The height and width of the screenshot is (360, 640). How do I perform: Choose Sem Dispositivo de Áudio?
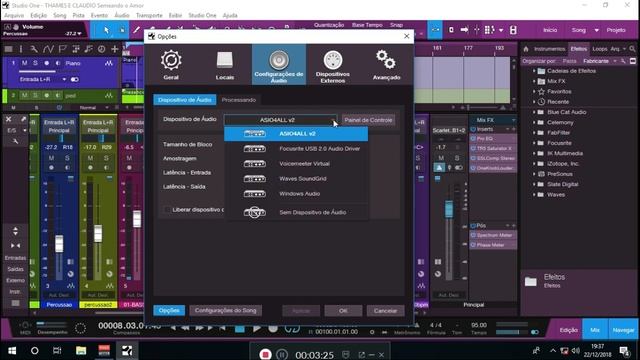click(x=296, y=212)
